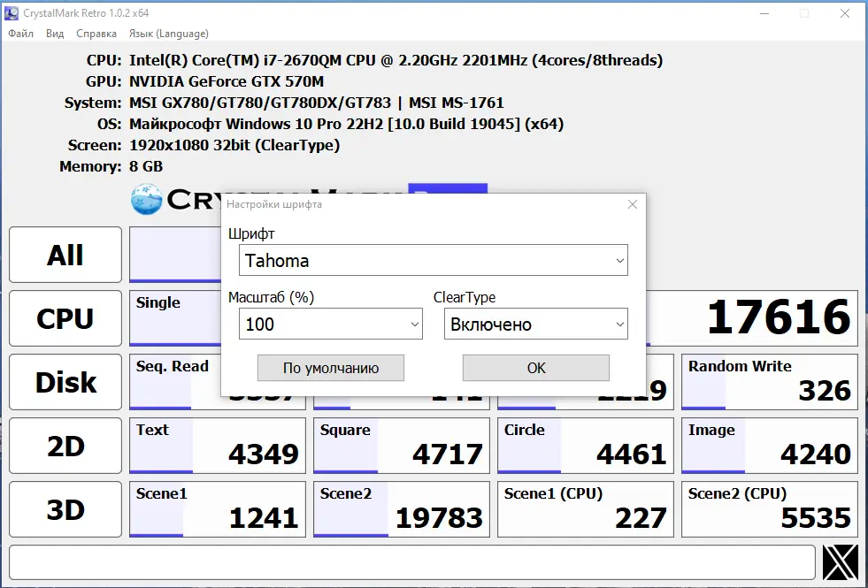Click the Random Write score 326

coord(770,382)
